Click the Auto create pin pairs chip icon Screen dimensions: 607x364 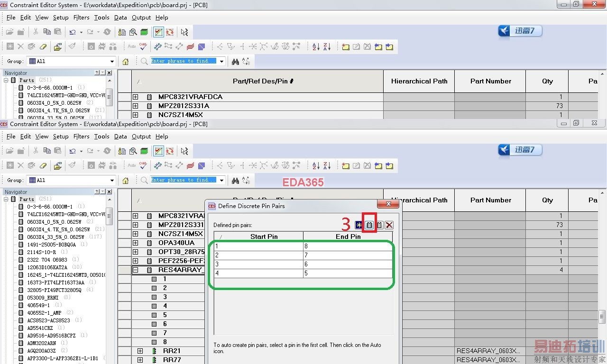[369, 225]
